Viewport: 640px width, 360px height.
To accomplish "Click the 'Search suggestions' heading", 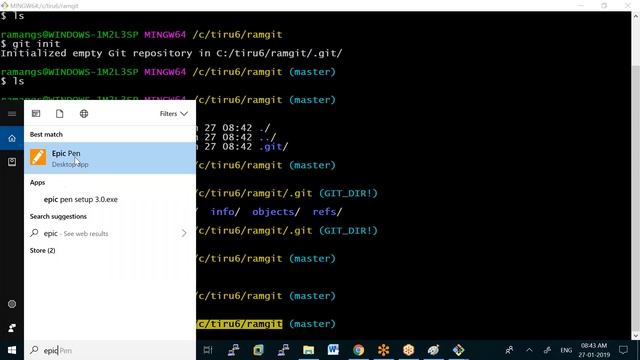I will point(58,216).
